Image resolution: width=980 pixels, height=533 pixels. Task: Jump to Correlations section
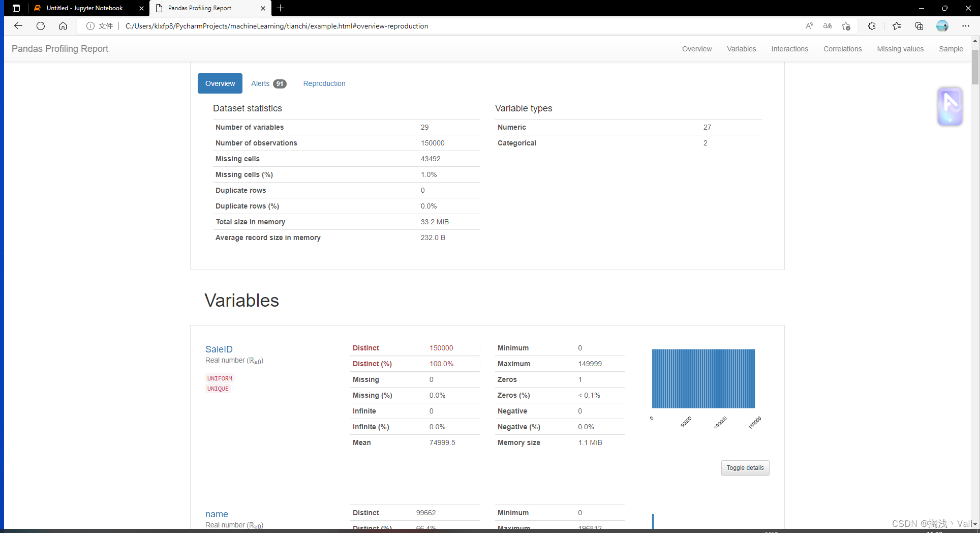tap(843, 49)
